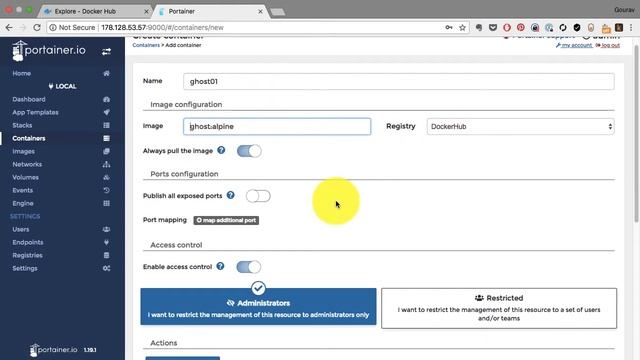Click the Home house icon in sidebar
The height and width of the screenshot is (360, 640).
[106, 73]
